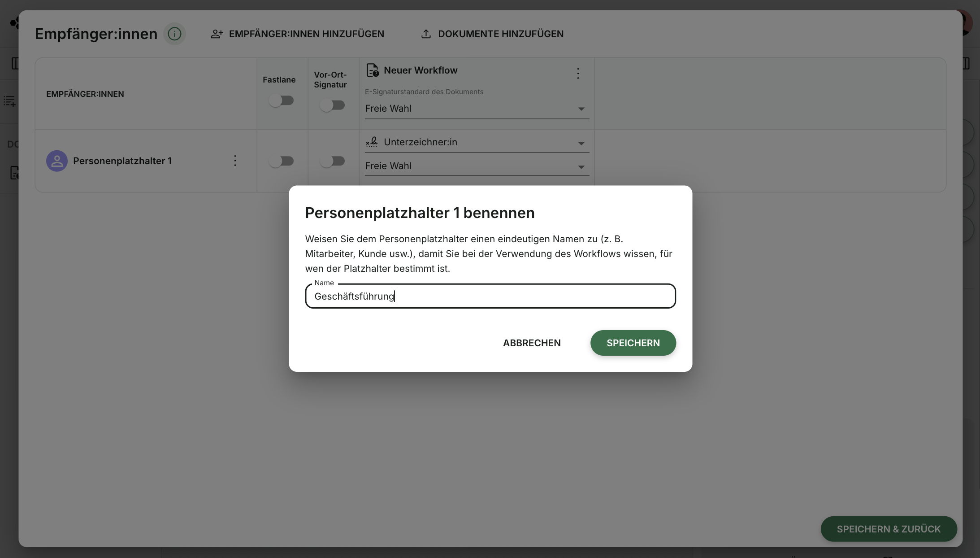Toggle the Vor-Ort-Signatur header switch
Image resolution: width=980 pixels, height=558 pixels.
coord(333,105)
